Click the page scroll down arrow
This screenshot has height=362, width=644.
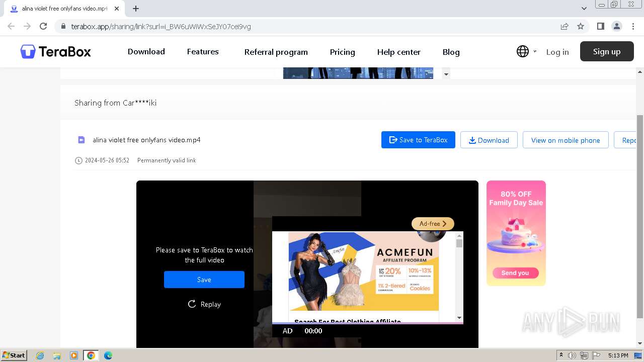coord(640,343)
